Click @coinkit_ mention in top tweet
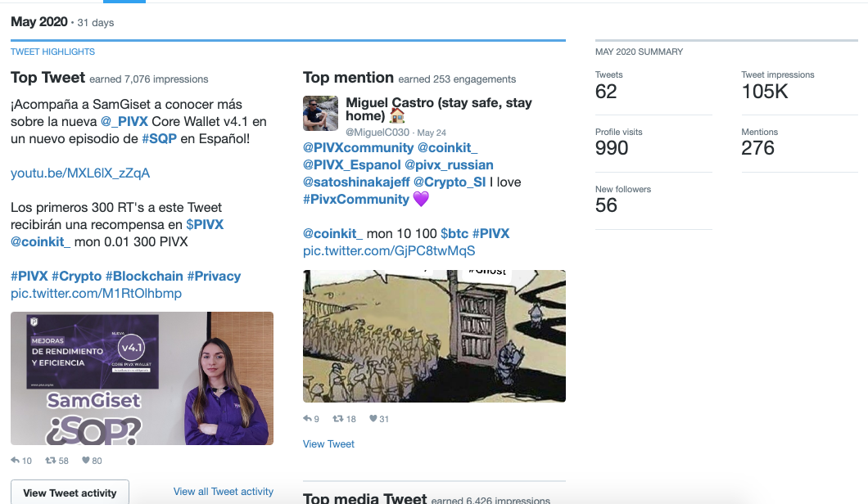Screen dimensions: 868x504 40,241
